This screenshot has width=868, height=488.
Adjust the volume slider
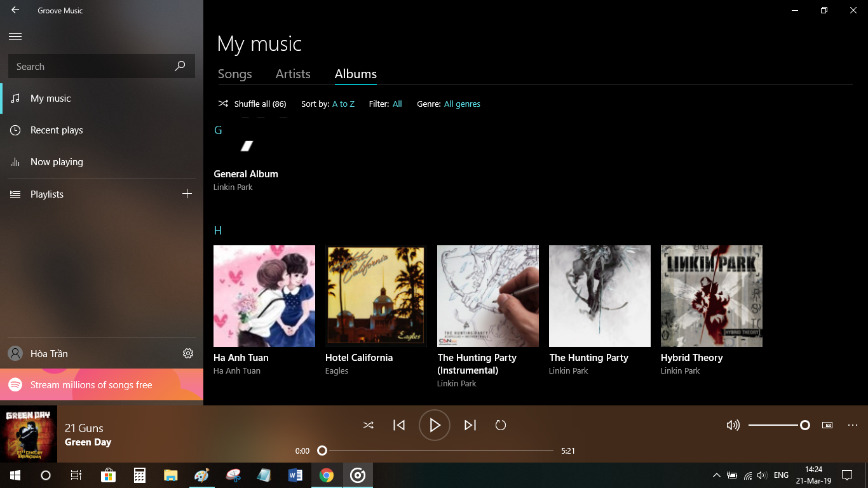[x=778, y=425]
